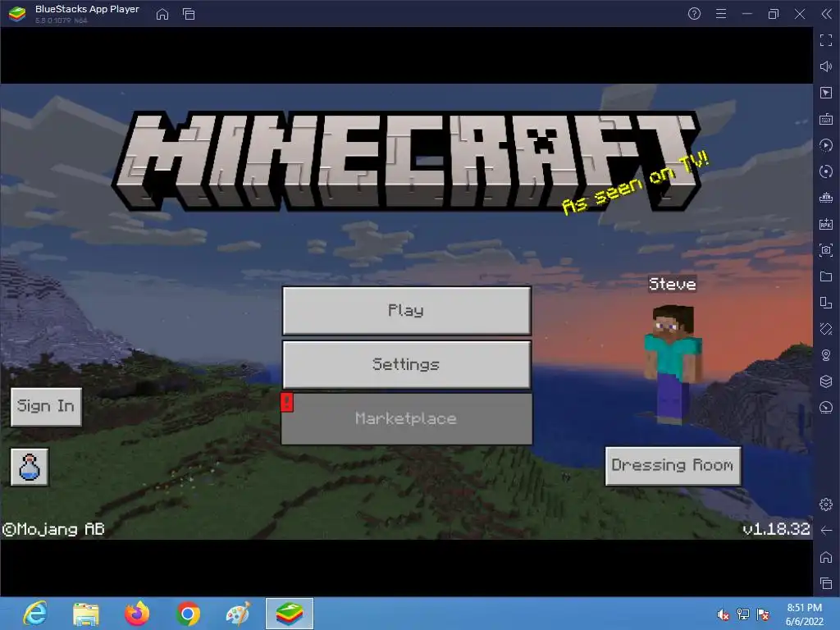840x630 pixels.
Task: Click the red exclamation alert on Marketplace
Action: tap(286, 402)
